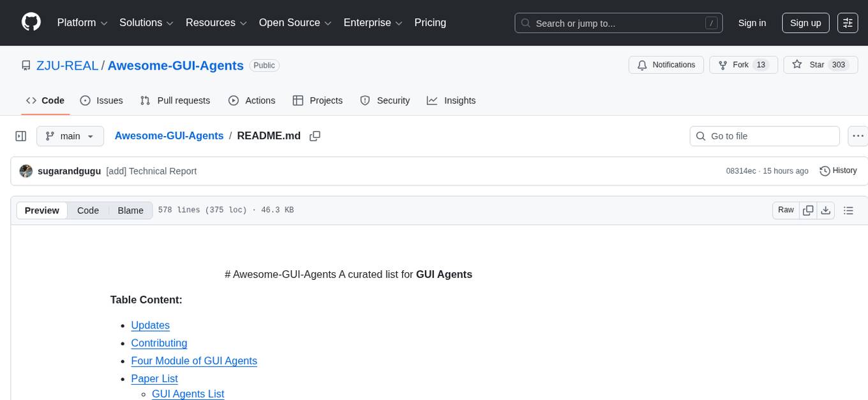Click the GitHub logo icon
The width and height of the screenshot is (868, 400).
31,22
